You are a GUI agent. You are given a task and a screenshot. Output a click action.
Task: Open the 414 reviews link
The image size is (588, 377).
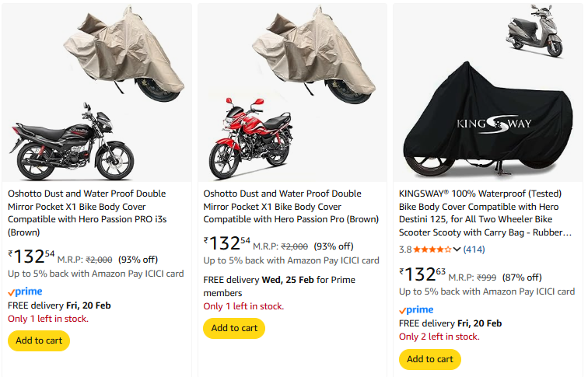[474, 250]
